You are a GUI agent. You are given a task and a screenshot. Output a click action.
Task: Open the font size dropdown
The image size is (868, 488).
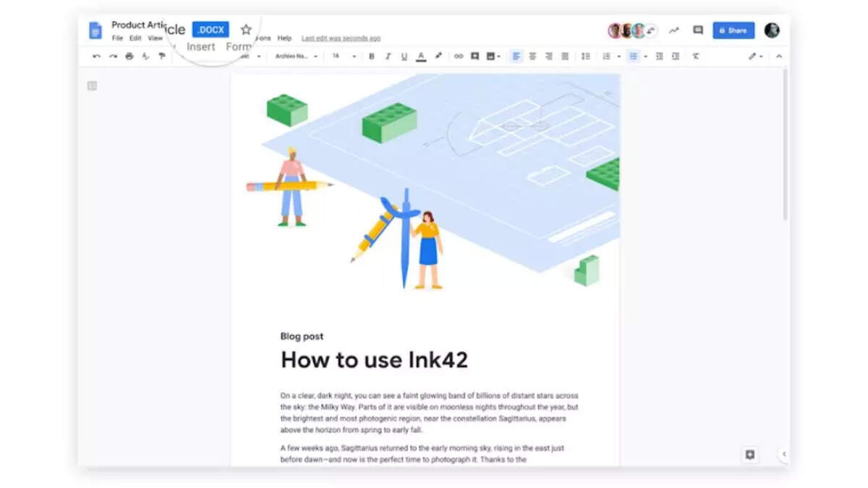[x=344, y=56]
